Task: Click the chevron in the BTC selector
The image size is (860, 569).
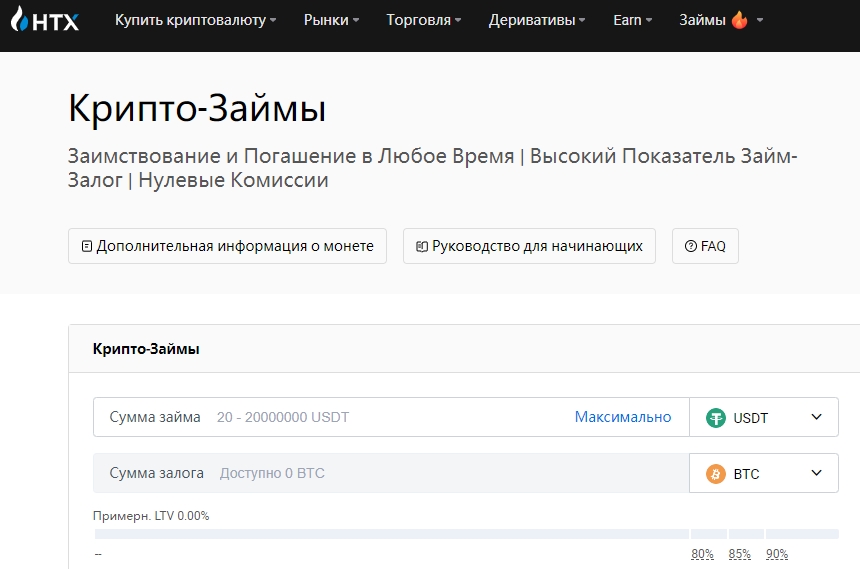Action: coord(816,473)
